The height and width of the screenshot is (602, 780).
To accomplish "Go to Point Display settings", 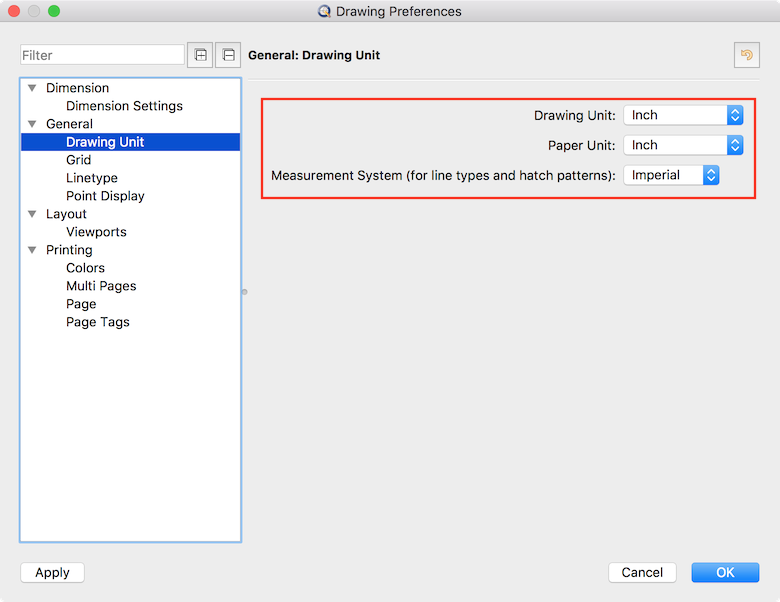I will [105, 196].
